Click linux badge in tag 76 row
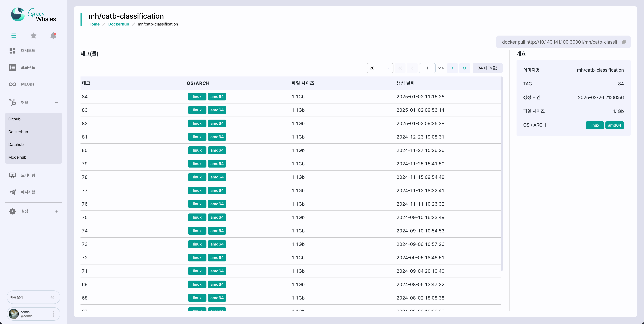Viewport: 644px width, 324px height. coord(197,204)
